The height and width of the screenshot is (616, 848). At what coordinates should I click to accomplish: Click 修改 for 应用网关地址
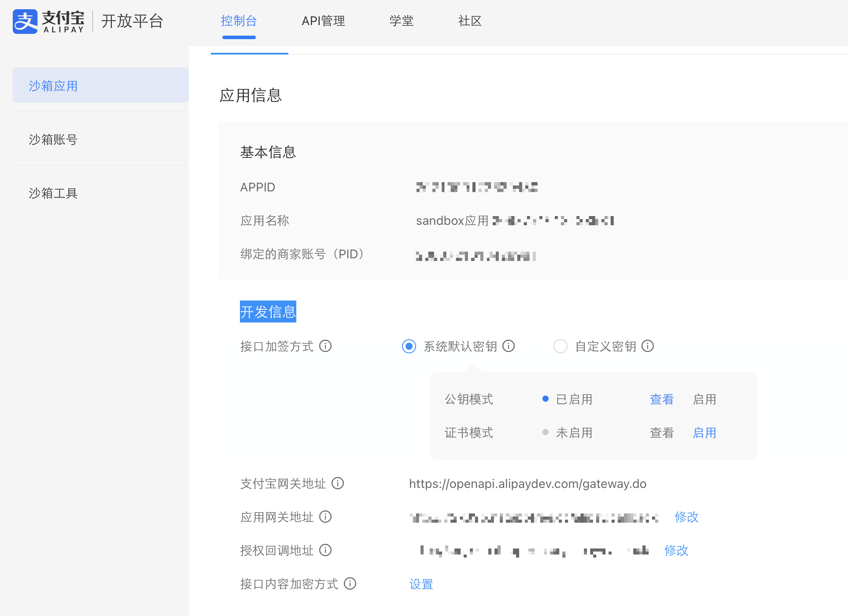tap(687, 517)
